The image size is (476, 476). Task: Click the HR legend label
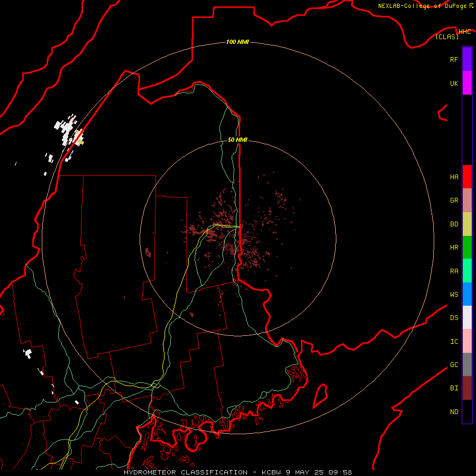[x=454, y=248]
